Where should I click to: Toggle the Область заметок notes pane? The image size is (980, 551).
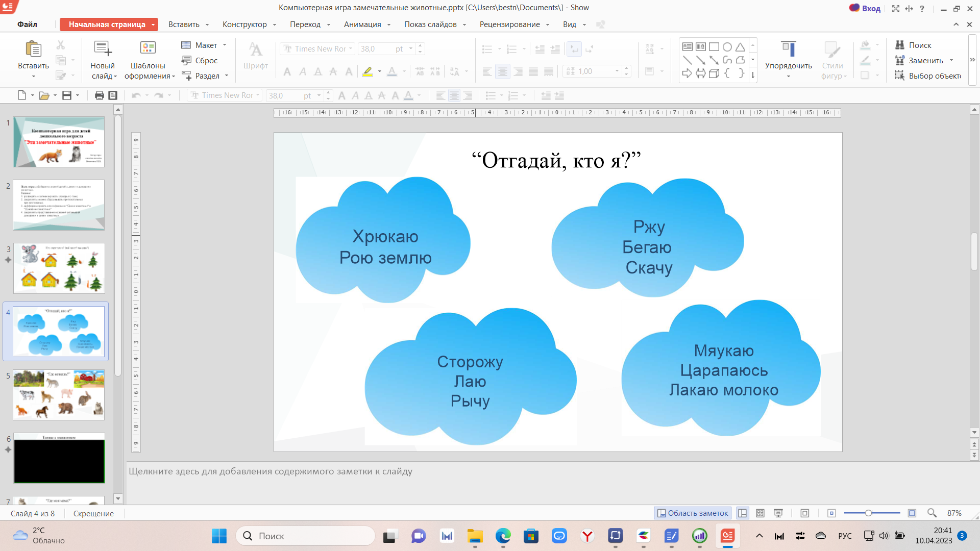pos(693,513)
